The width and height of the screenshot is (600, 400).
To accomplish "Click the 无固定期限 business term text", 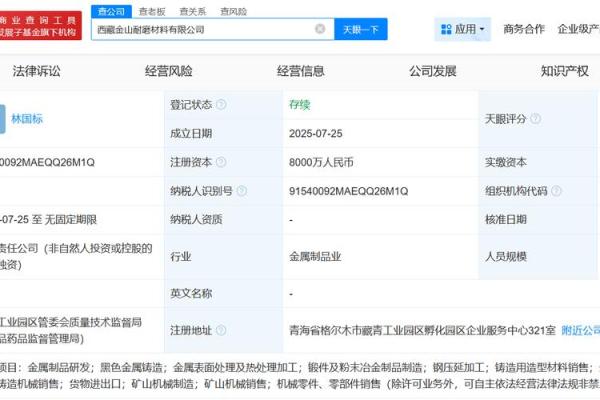I will point(70,220).
